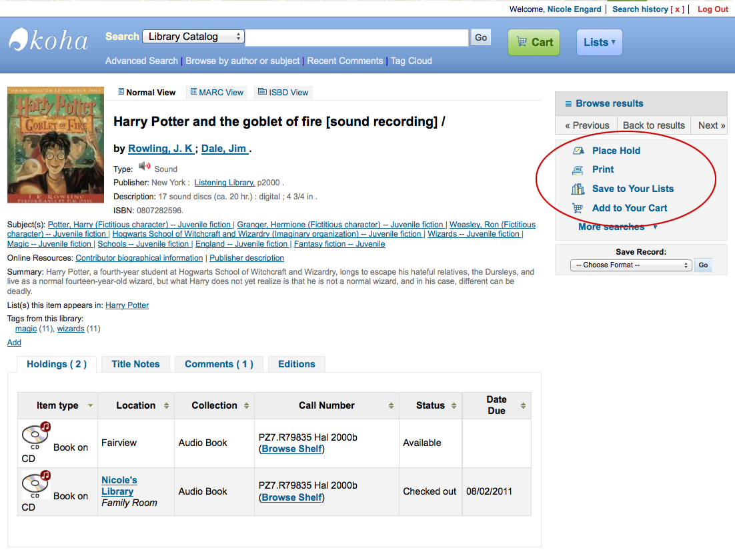Screen dimensions: 735x560
Task: Click the Place Hold link
Action: tap(616, 151)
